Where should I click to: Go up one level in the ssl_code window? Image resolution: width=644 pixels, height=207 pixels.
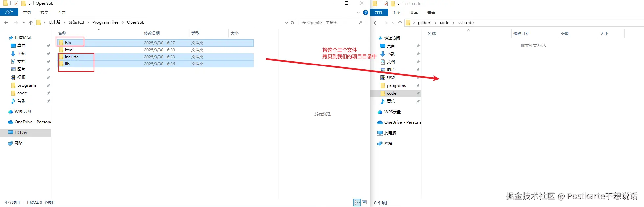(x=400, y=23)
